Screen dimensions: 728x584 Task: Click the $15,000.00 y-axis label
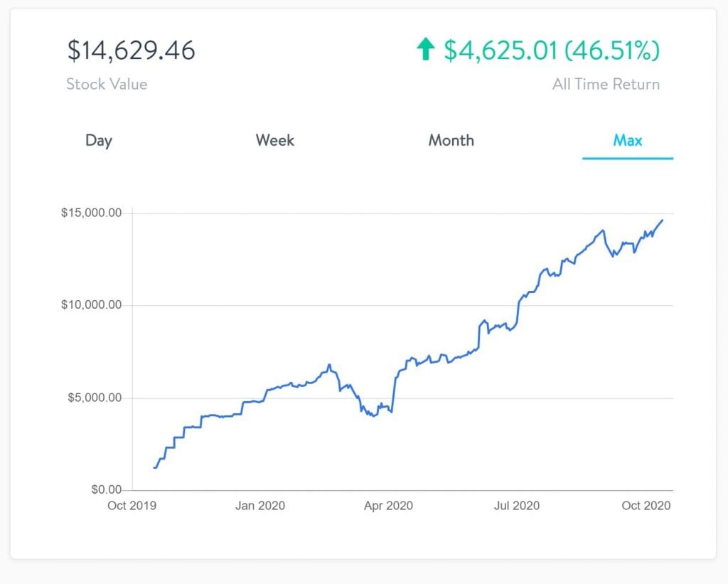pyautogui.click(x=92, y=213)
